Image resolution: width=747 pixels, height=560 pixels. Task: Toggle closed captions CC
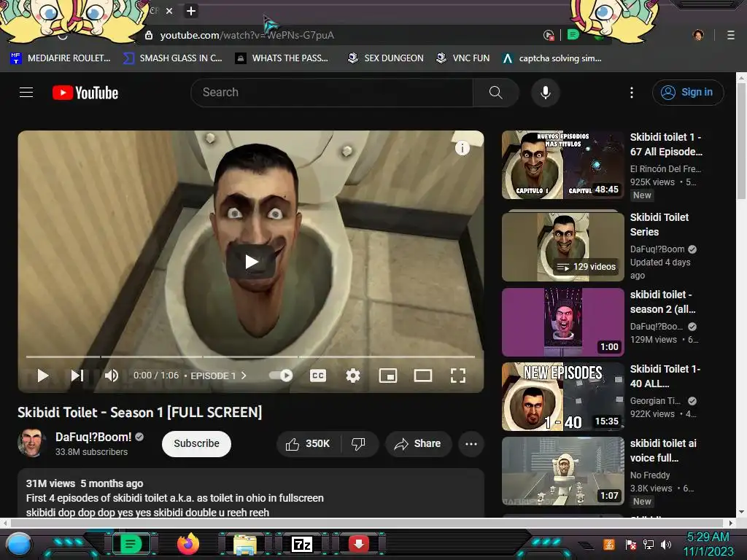point(318,376)
